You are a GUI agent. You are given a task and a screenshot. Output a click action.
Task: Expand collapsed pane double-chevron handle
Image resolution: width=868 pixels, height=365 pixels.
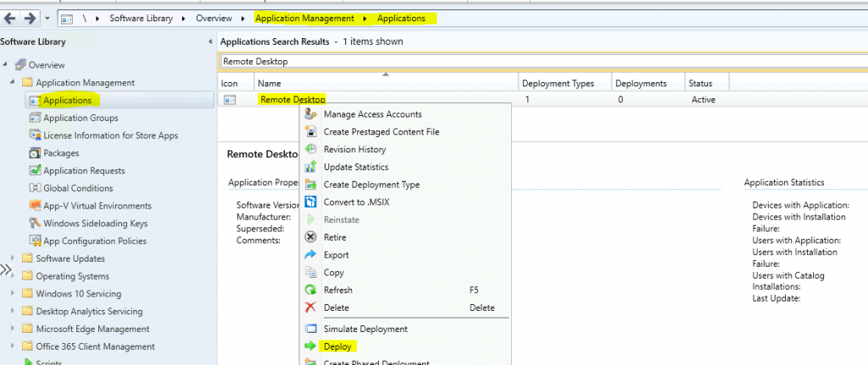pyautogui.click(x=6, y=269)
